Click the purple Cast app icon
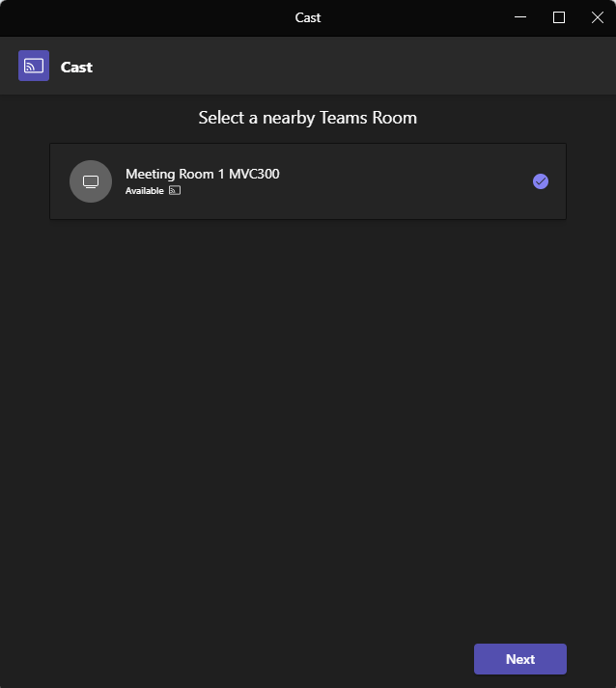The width and height of the screenshot is (616, 688). pos(34,66)
